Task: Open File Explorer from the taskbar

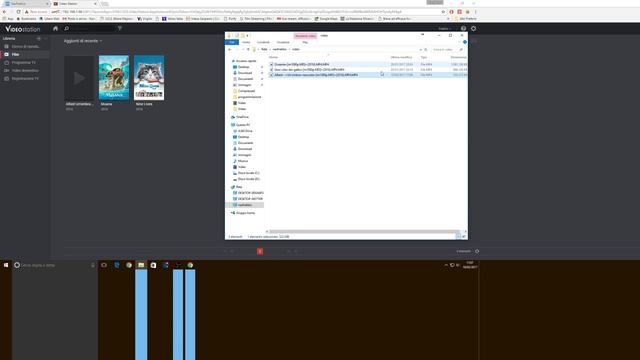Action: (141, 265)
